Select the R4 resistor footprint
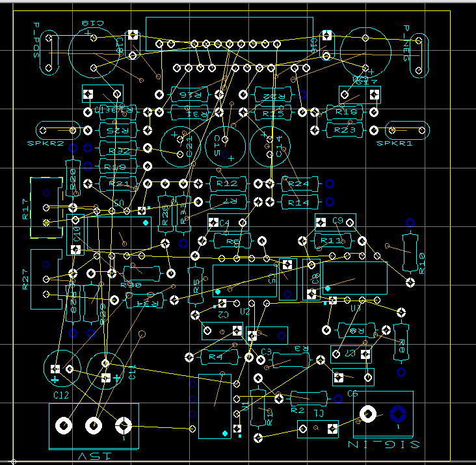 [x=219, y=357]
